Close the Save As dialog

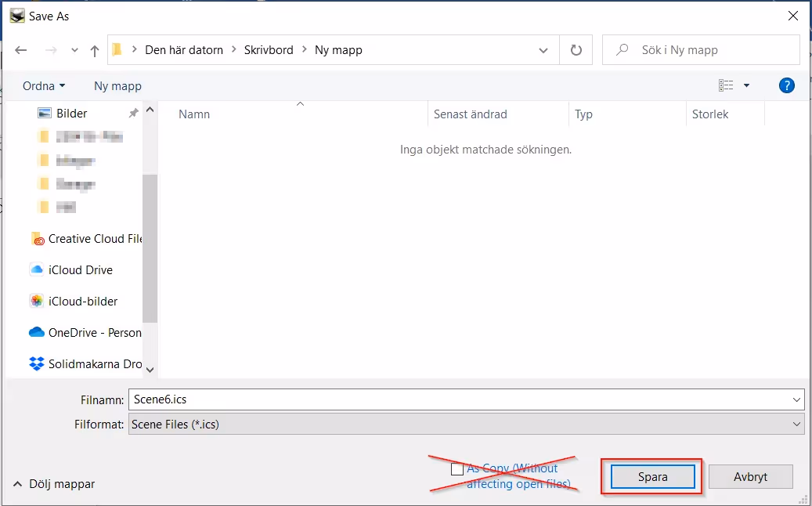(x=793, y=16)
